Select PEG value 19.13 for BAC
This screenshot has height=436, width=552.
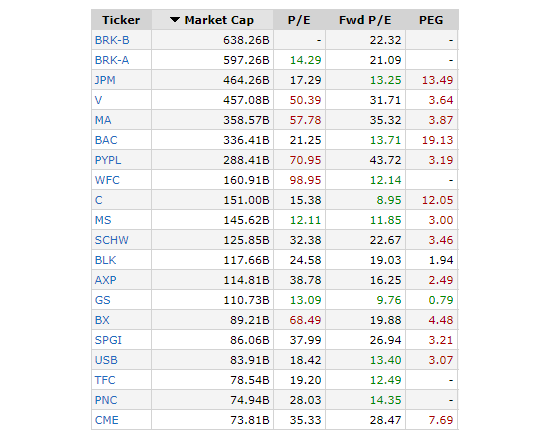438,140
